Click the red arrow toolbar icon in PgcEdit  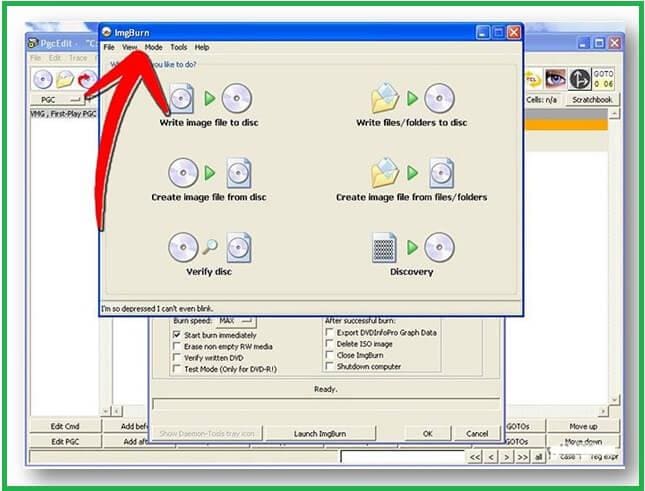(86, 79)
